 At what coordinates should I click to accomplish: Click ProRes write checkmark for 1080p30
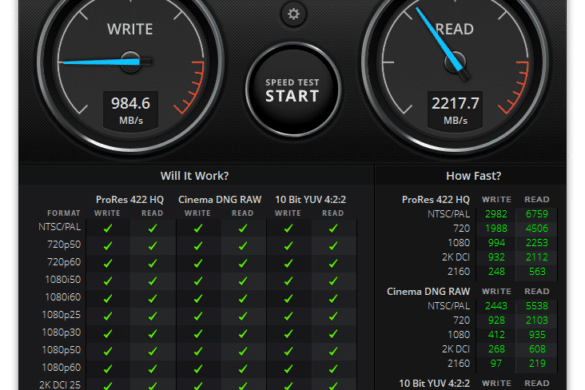108,333
